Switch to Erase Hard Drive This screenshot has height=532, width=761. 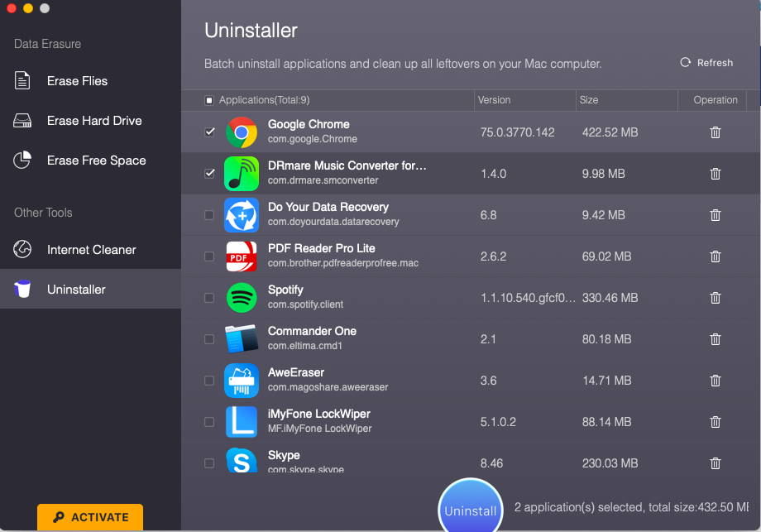click(90, 120)
